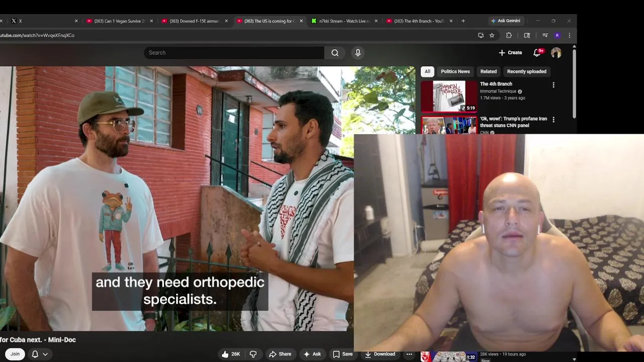Image resolution: width=644 pixels, height=362 pixels.
Task: Select the 'Related' filter chip
Action: point(489,71)
